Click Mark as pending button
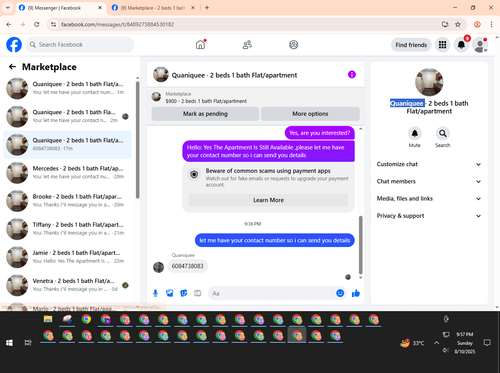 tap(205, 114)
